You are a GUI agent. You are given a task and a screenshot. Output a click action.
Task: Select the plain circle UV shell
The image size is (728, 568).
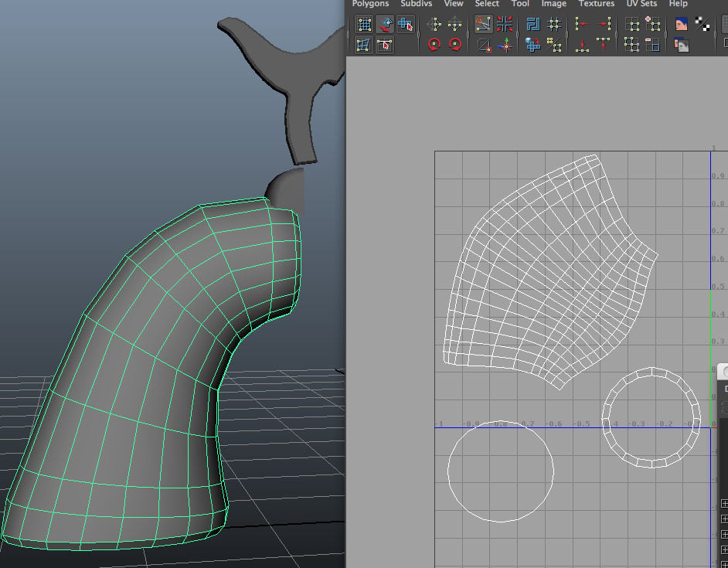tap(501, 471)
